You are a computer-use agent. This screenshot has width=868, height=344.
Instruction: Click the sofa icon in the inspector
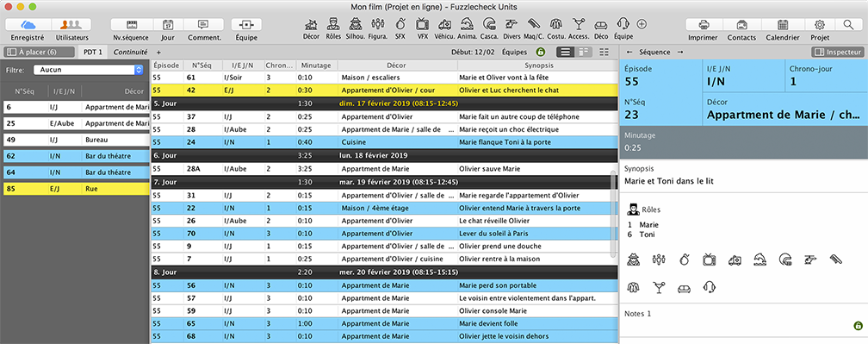(685, 288)
